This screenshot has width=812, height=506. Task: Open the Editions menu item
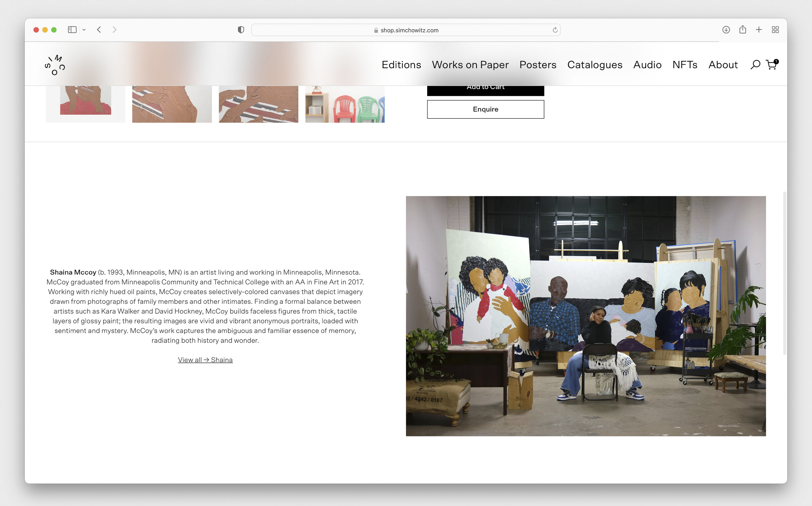click(x=401, y=65)
